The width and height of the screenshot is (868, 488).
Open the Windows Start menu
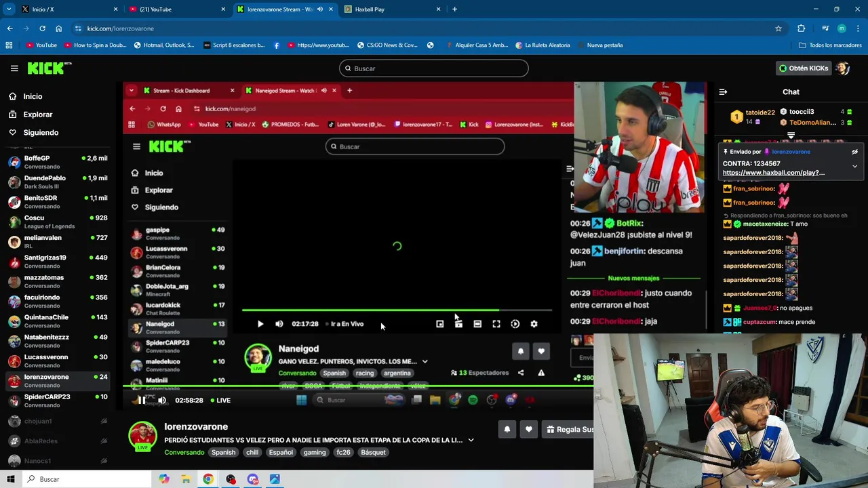11,479
